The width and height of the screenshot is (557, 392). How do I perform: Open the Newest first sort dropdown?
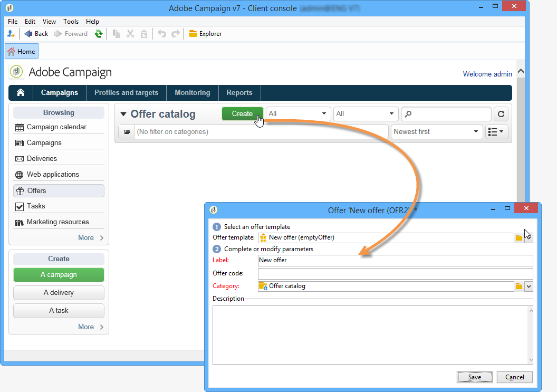click(x=437, y=132)
